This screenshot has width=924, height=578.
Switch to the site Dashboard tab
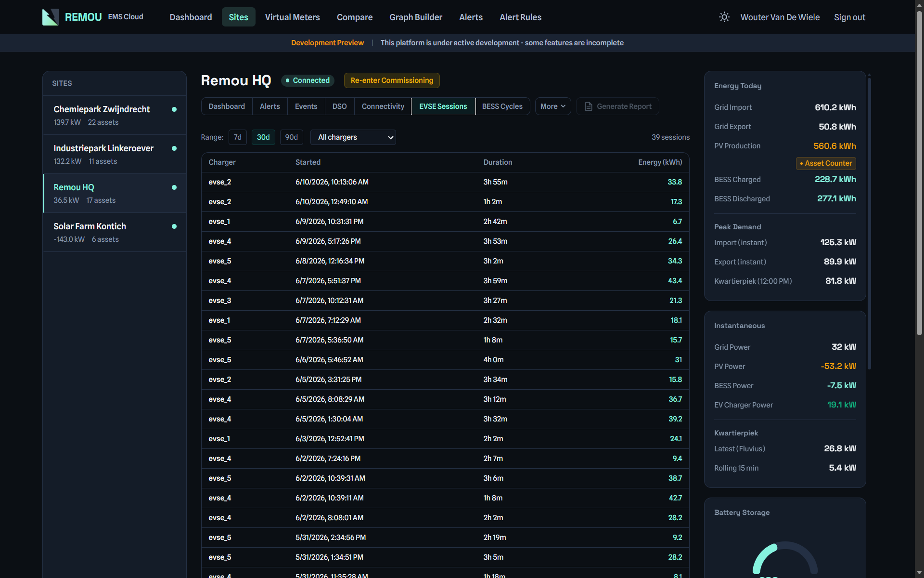227,106
